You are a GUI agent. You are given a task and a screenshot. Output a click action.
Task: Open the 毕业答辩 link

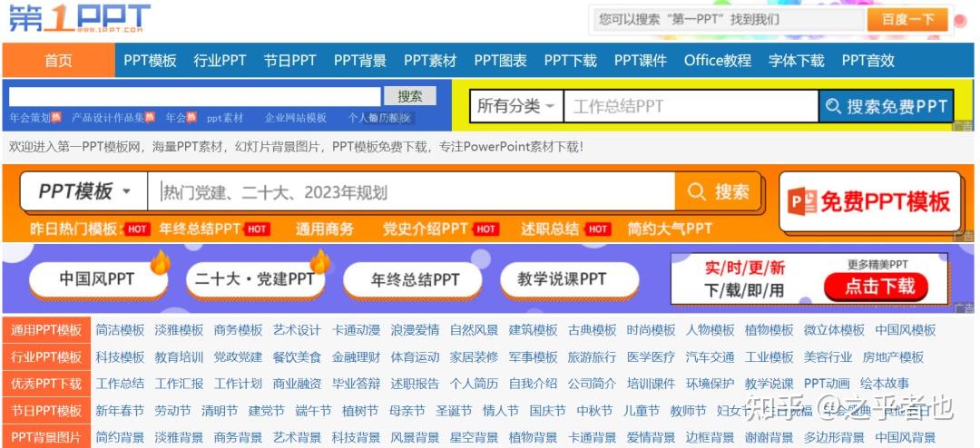click(357, 384)
